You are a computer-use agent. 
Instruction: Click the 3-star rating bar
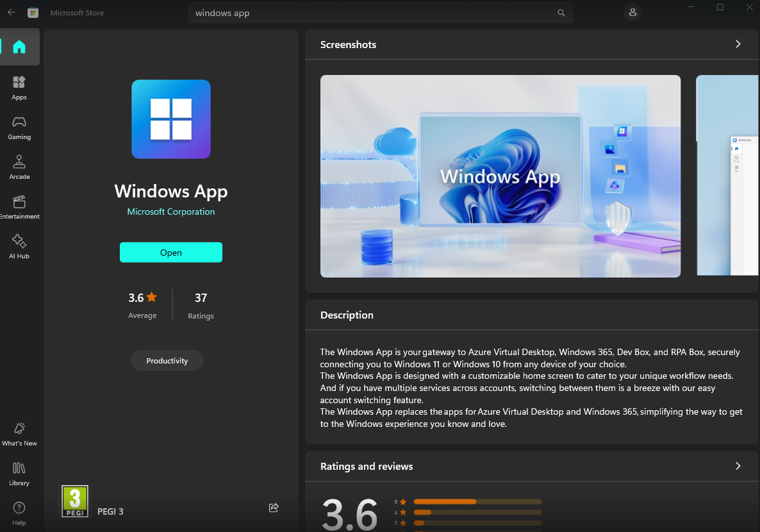coord(478,523)
